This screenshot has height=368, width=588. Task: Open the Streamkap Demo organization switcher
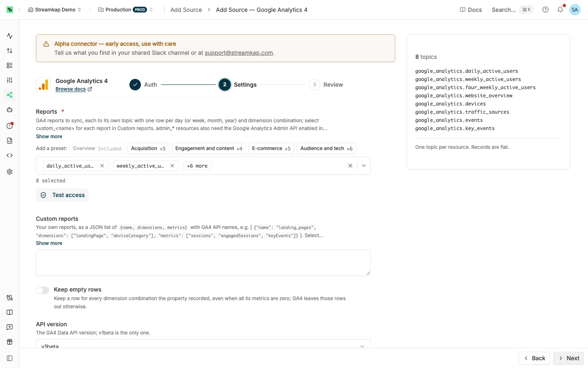coord(55,10)
